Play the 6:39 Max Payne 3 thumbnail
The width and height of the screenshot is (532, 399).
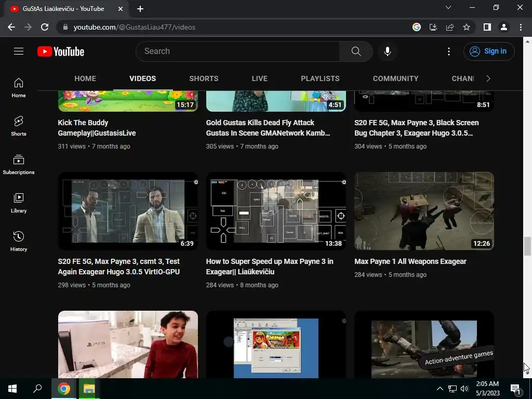click(128, 211)
